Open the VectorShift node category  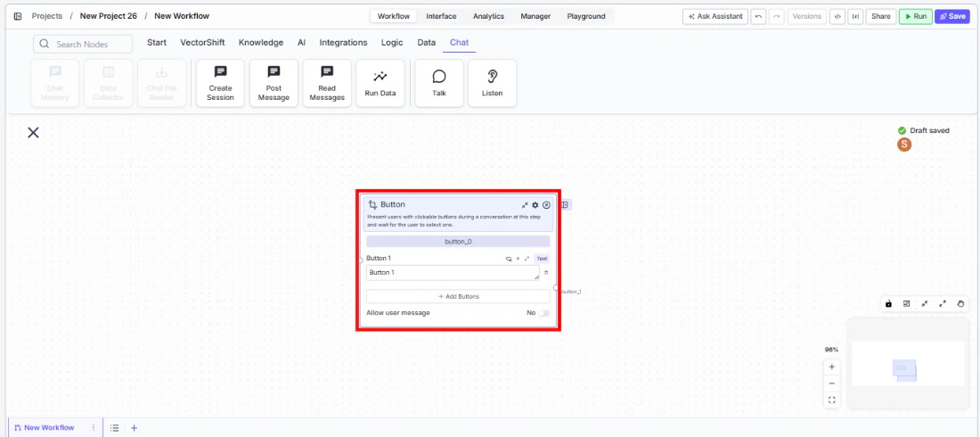202,43
